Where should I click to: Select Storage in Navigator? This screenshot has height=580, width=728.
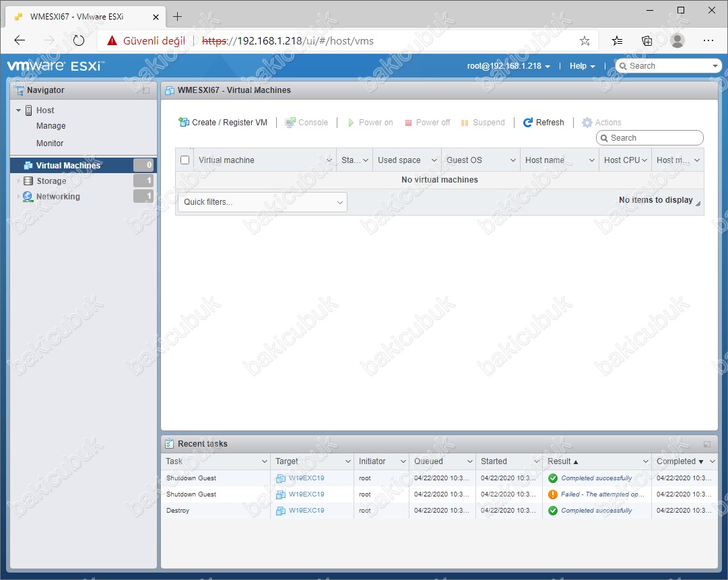point(84,181)
